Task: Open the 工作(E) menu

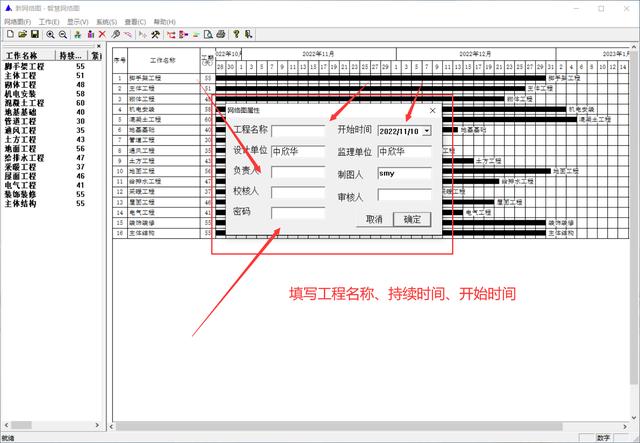Action: (49, 22)
